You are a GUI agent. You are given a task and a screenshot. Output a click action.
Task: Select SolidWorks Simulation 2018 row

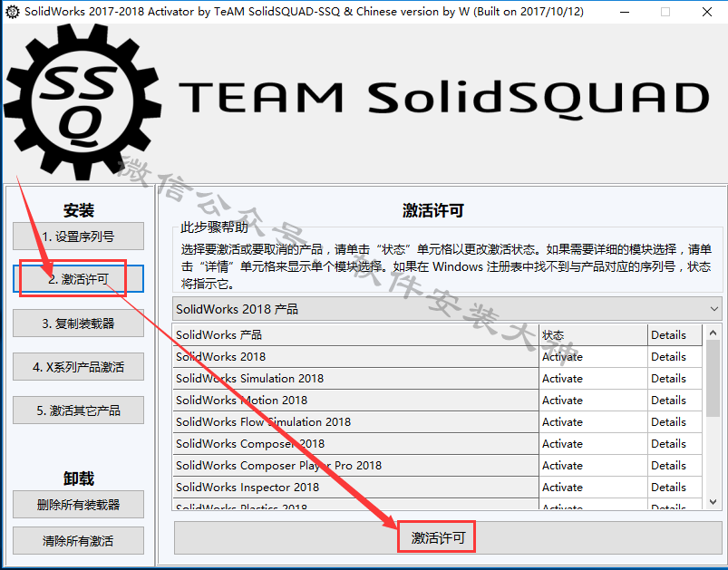[355, 379]
